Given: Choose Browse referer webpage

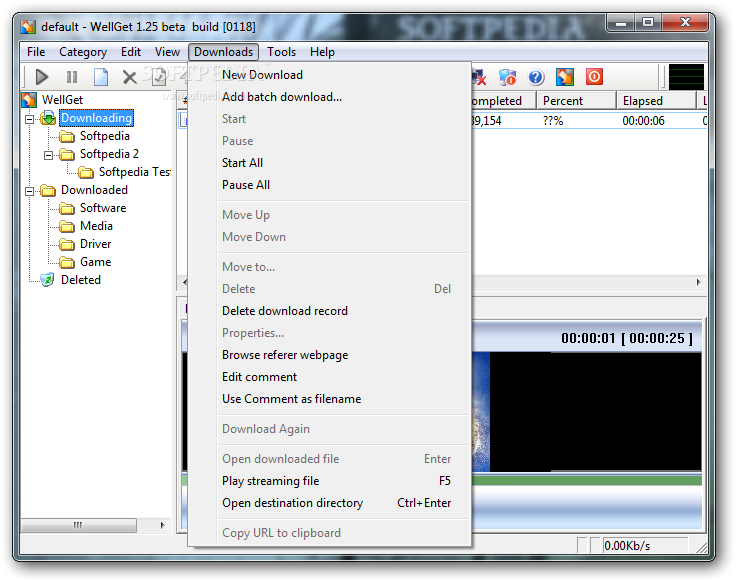Looking at the screenshot, I should (330, 355).
